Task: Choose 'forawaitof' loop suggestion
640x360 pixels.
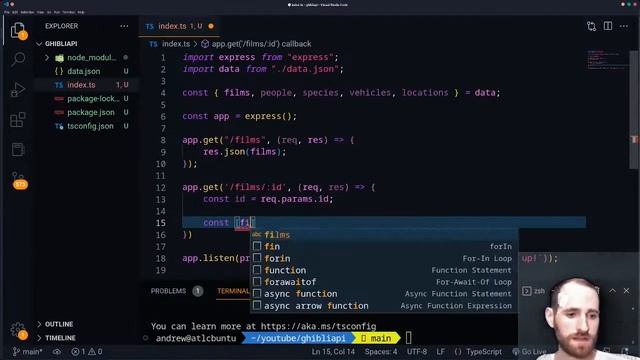Action: pyautogui.click(x=384, y=282)
